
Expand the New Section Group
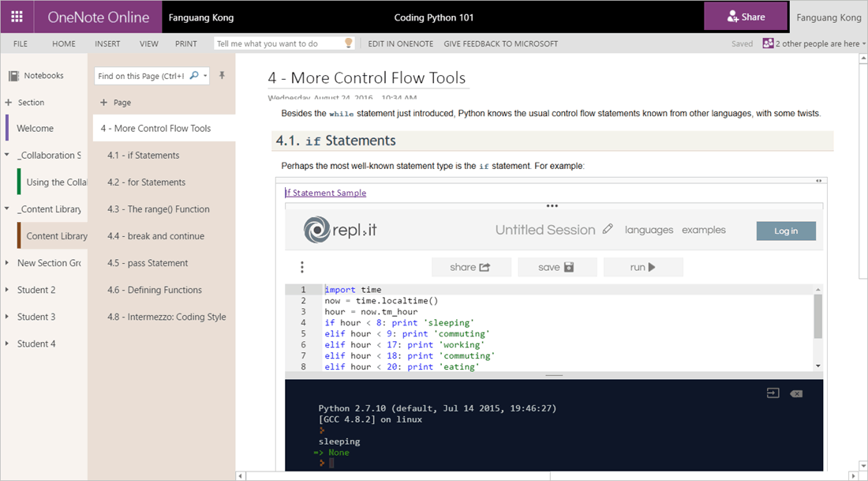pos(6,263)
